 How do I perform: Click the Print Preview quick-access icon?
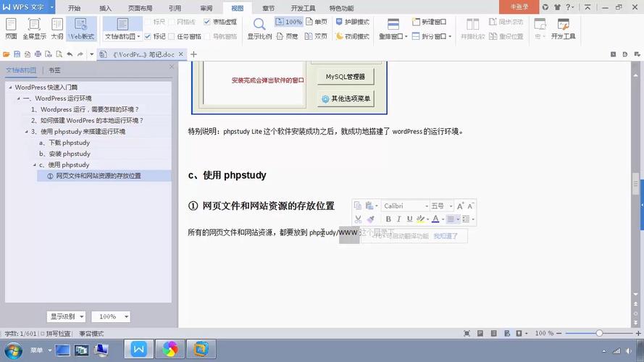point(59,54)
